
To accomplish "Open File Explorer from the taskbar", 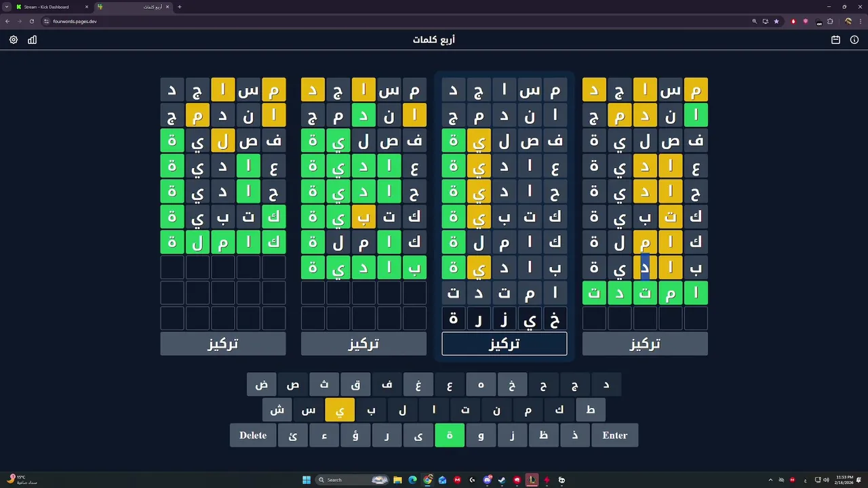I will click(397, 480).
